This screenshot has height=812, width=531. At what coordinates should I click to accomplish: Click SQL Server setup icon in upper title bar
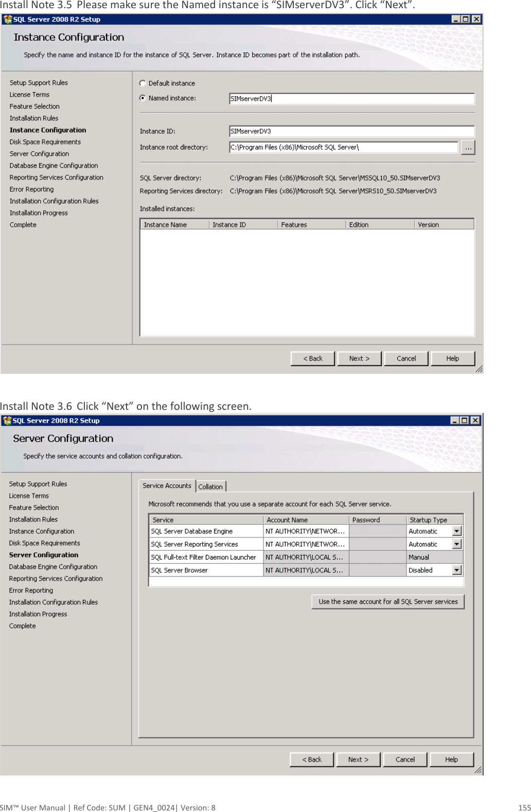point(7,20)
